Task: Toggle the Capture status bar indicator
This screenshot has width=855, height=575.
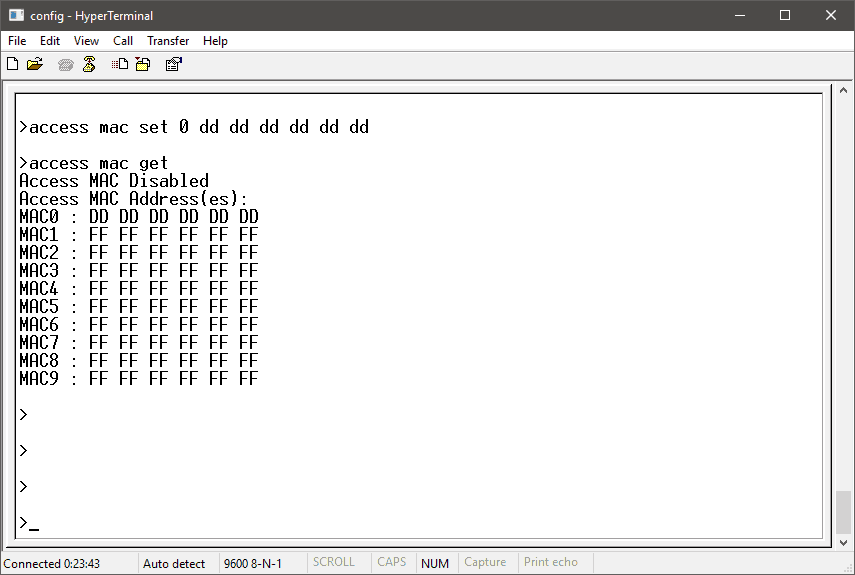Action: [485, 563]
